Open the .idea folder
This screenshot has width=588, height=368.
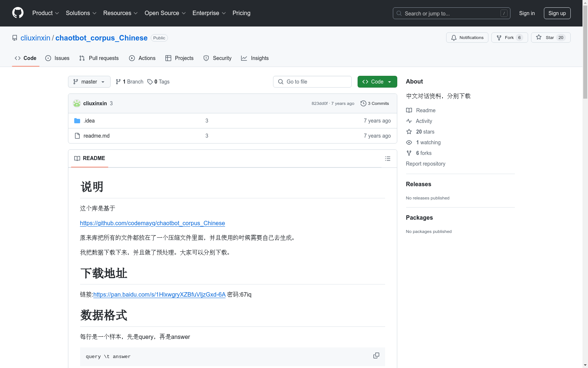coord(89,121)
